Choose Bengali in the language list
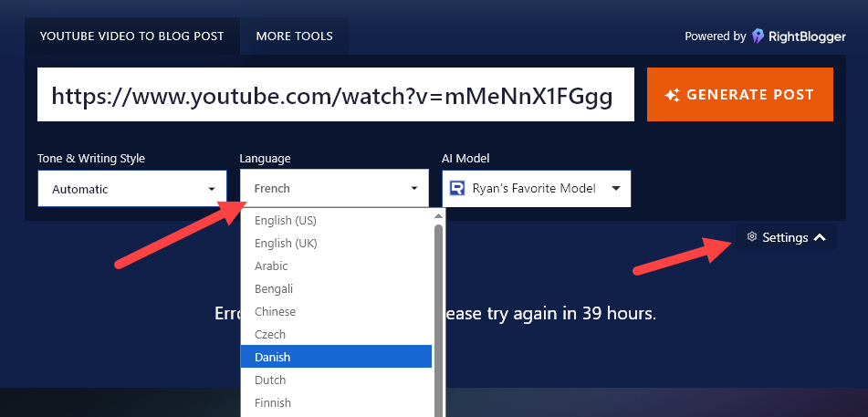Image resolution: width=868 pixels, height=417 pixels. (x=336, y=288)
